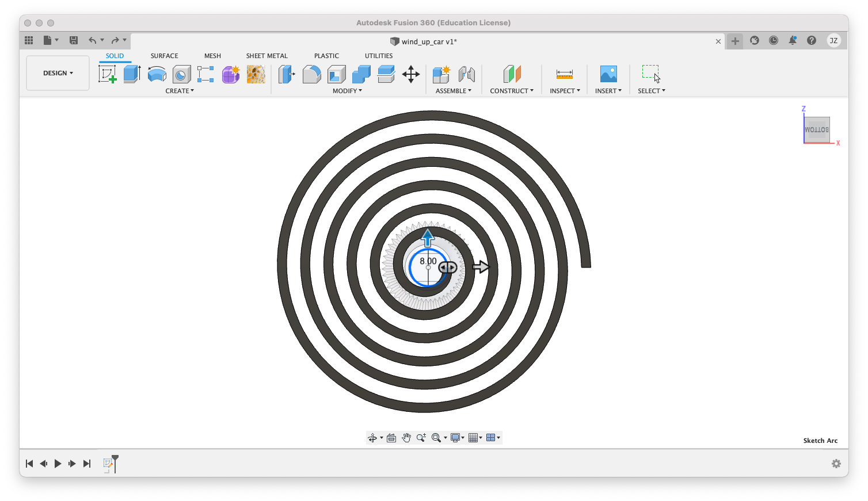
Task: Click the Fillet tool icon
Action: click(x=311, y=74)
